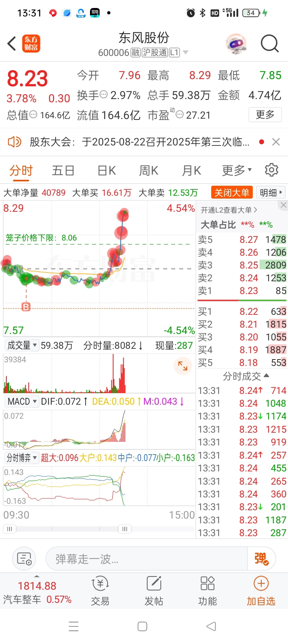Open the danmaku list settings icon
This screenshot has width=288, height=644.
tap(24, 559)
